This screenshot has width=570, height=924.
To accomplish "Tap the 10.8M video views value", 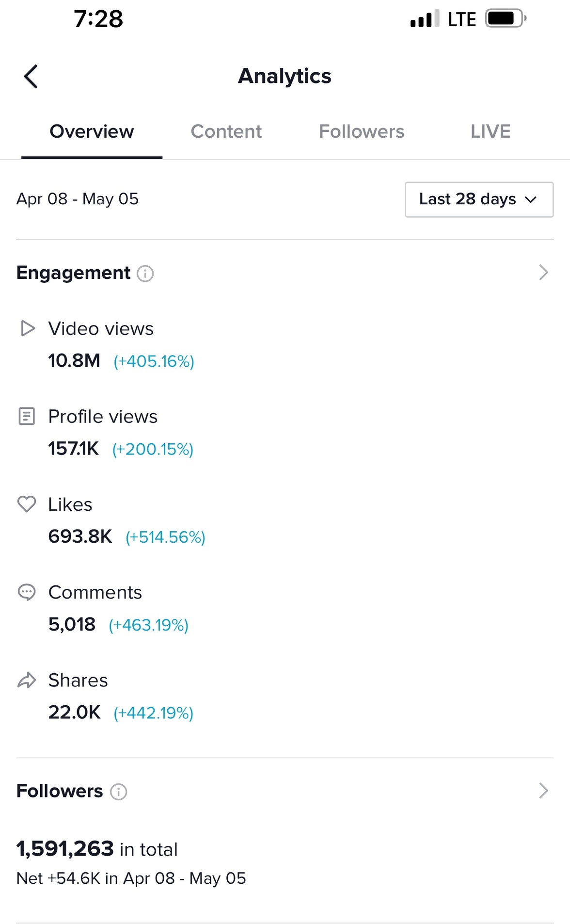I will pos(74,360).
